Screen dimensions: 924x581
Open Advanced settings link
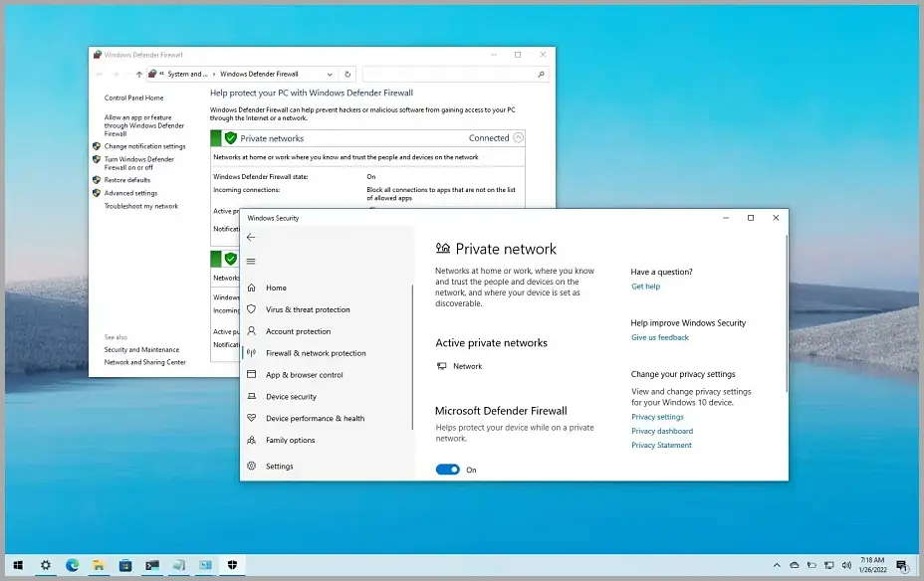point(130,193)
